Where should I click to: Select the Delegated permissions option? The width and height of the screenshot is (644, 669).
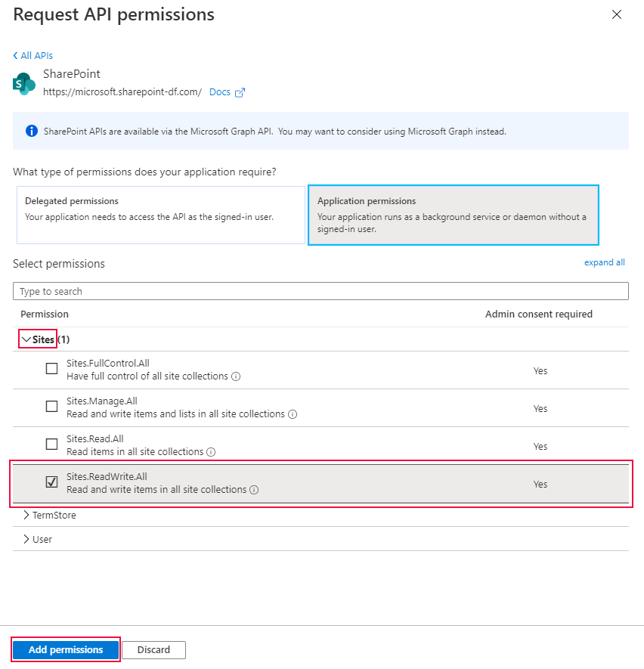[x=160, y=215]
